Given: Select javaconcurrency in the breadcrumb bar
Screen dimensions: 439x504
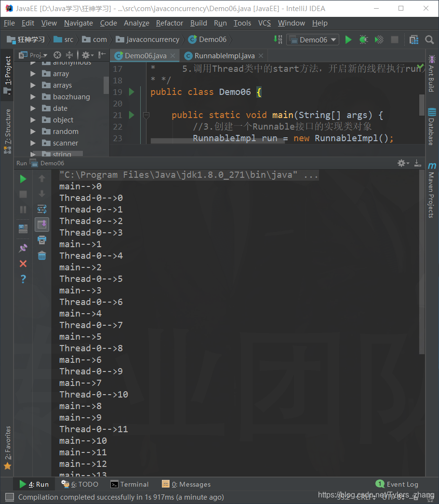Looking at the screenshot, I should click(x=147, y=40).
